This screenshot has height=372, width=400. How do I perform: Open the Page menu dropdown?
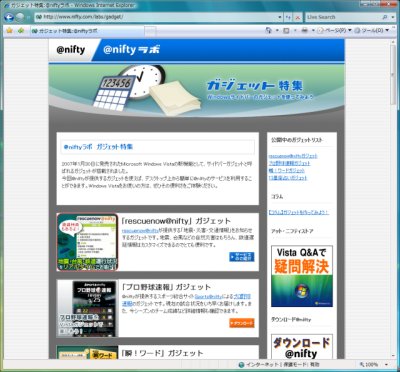[x=334, y=31]
